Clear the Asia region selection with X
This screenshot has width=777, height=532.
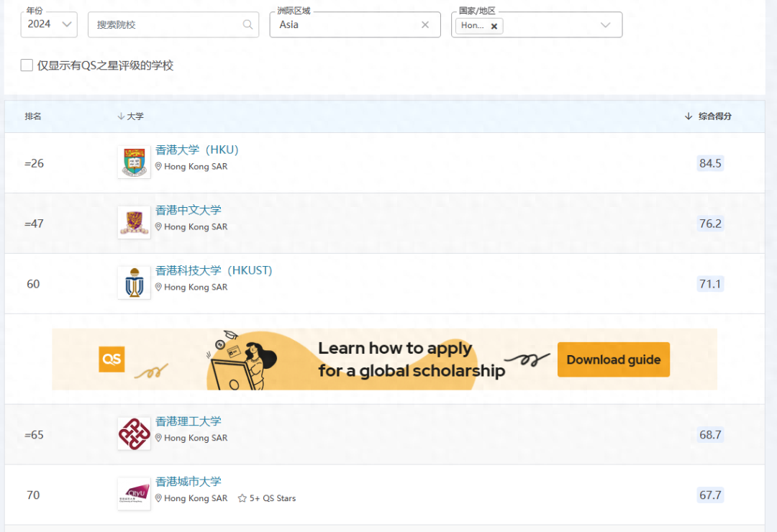[425, 24]
